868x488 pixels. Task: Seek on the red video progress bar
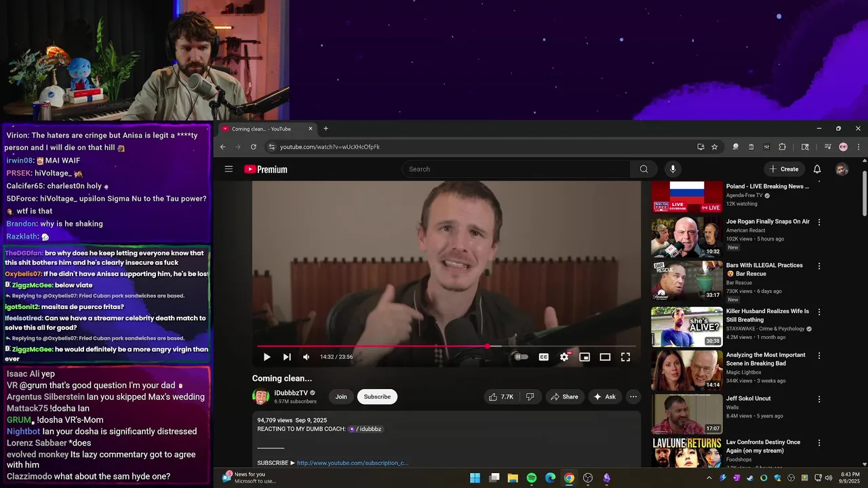click(x=446, y=346)
